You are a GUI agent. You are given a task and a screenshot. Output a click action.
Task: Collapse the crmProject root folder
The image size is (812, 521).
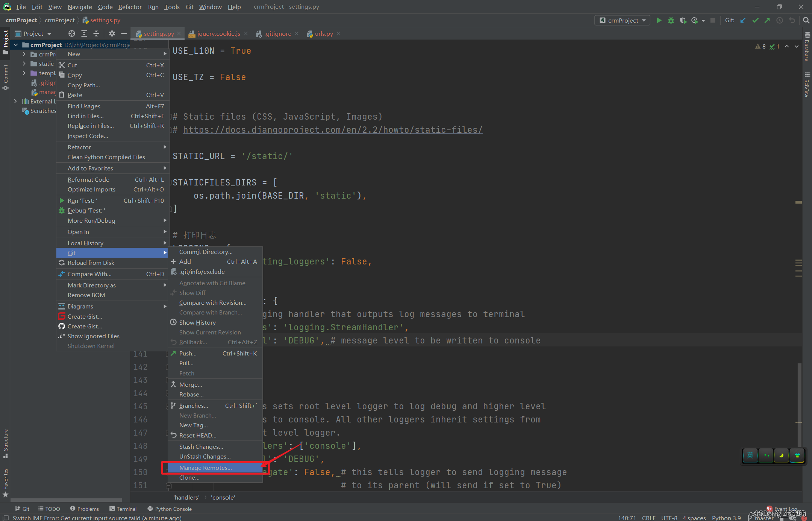tap(16, 45)
